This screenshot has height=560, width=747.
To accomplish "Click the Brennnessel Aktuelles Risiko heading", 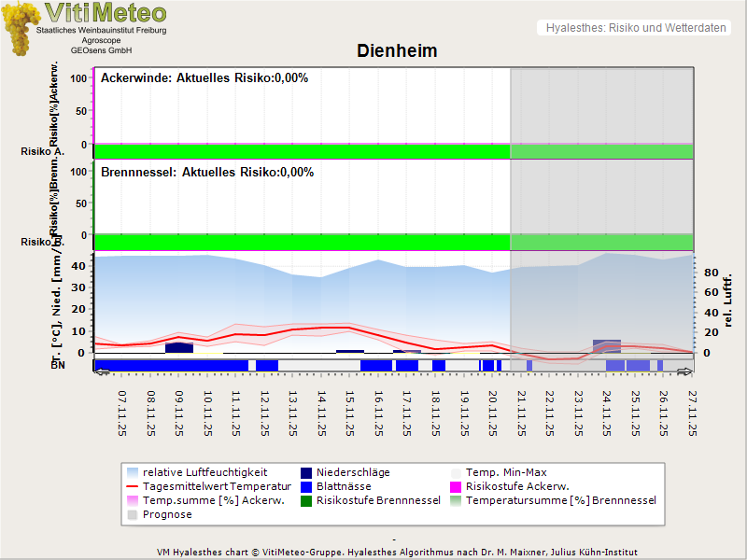I will [x=206, y=173].
